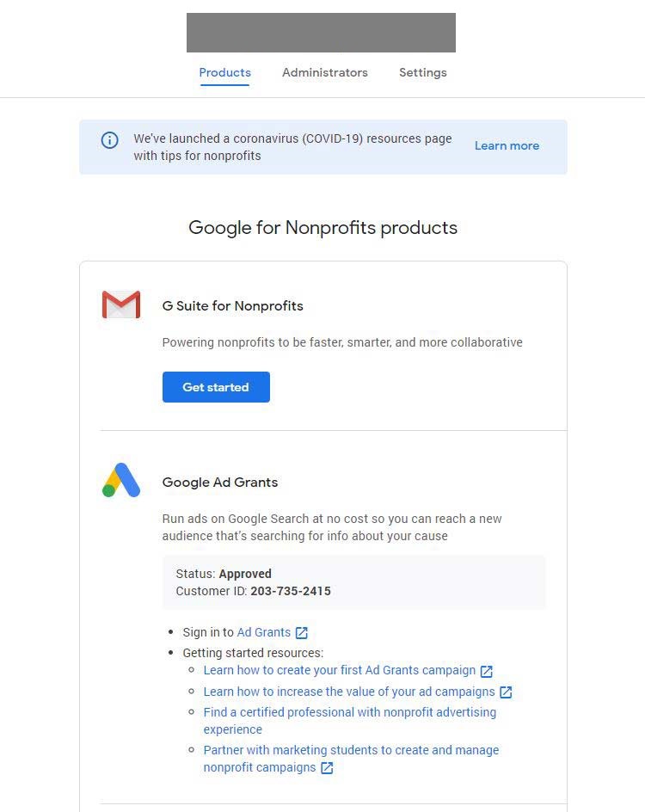Image resolution: width=645 pixels, height=812 pixels.
Task: Go to the Settings tab
Action: click(x=423, y=73)
